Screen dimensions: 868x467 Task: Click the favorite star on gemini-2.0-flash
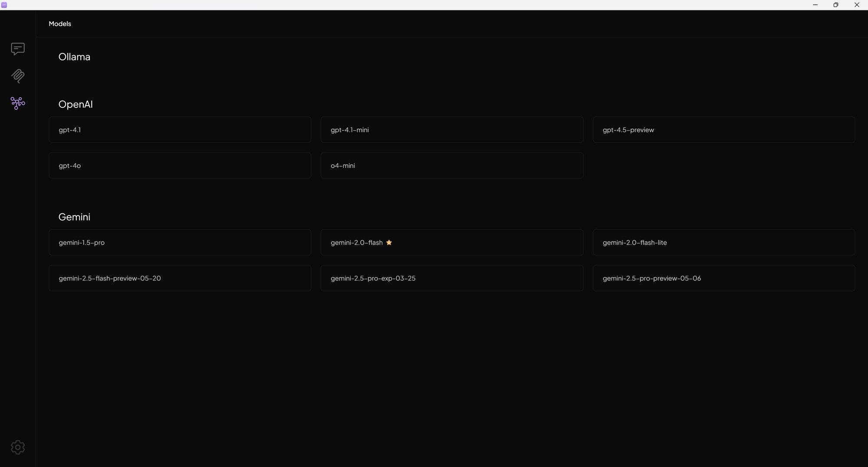389,242
